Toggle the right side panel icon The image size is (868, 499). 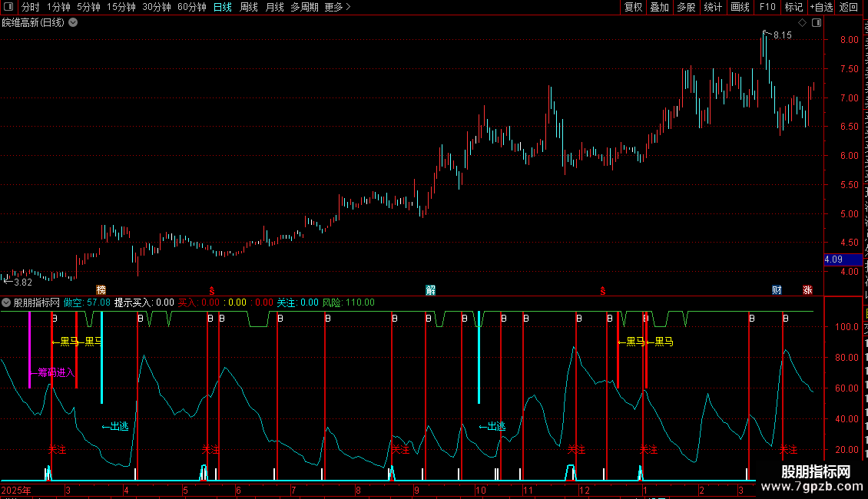[x=817, y=23]
